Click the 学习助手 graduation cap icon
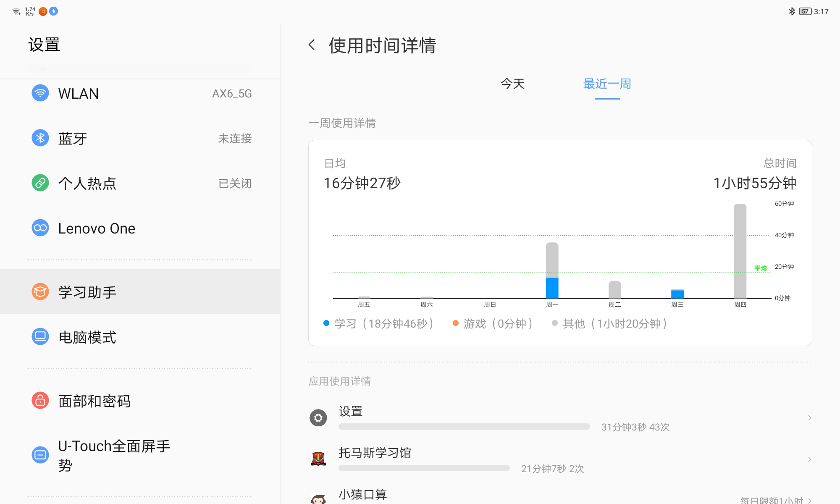The height and width of the screenshot is (504, 840). (x=40, y=291)
